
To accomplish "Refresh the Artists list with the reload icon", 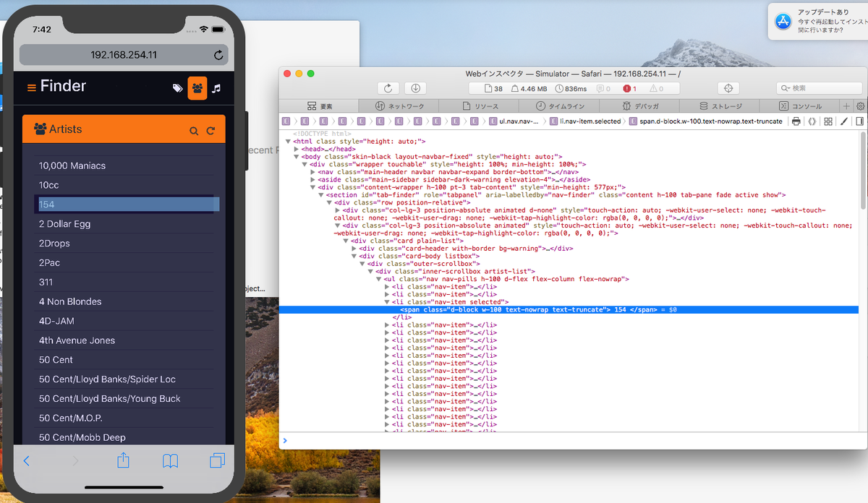I will [x=211, y=131].
